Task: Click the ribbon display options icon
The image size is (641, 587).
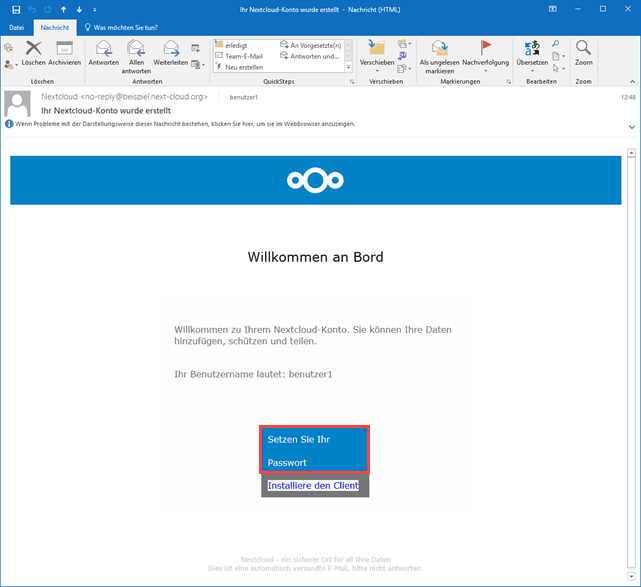Action: (552, 9)
